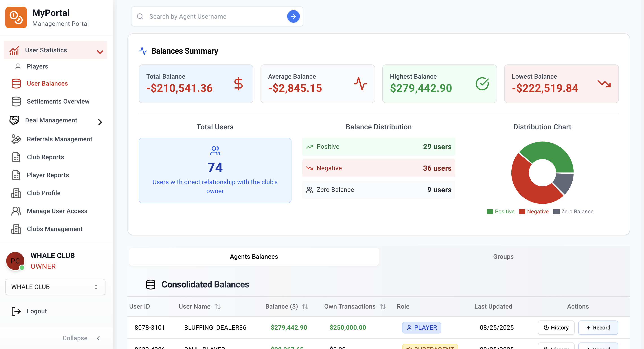Click the Settlements Overview database icon
Viewport: 644px width, 349px height.
tap(16, 101)
